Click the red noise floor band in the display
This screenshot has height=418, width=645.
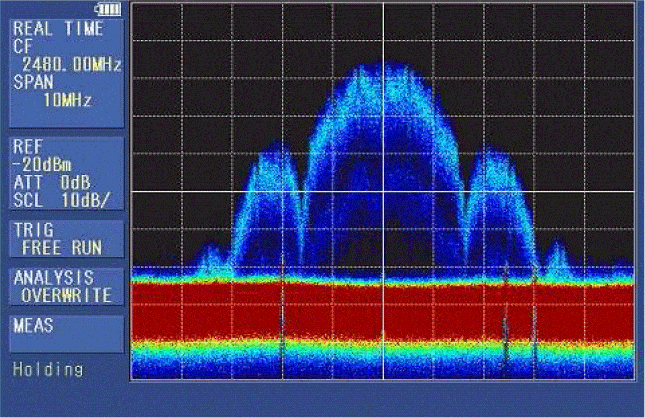(x=383, y=311)
